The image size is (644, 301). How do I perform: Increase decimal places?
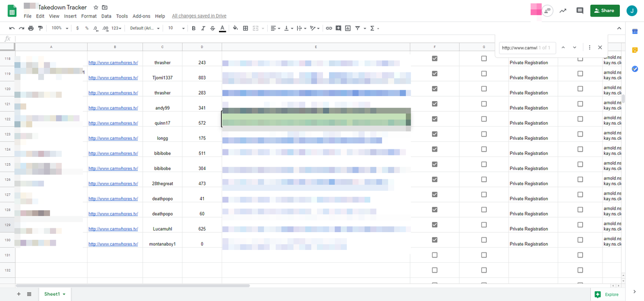105,28
